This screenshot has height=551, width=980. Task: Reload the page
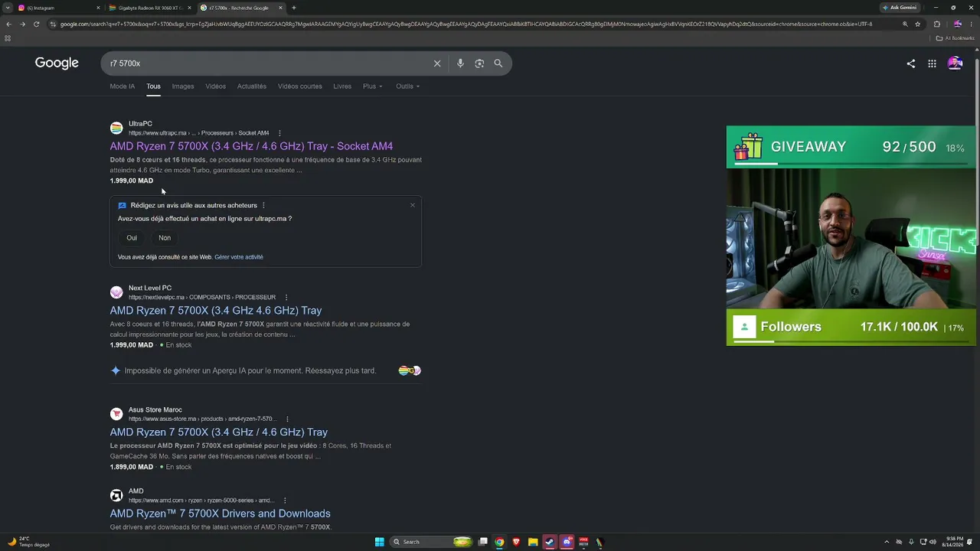[x=36, y=24]
